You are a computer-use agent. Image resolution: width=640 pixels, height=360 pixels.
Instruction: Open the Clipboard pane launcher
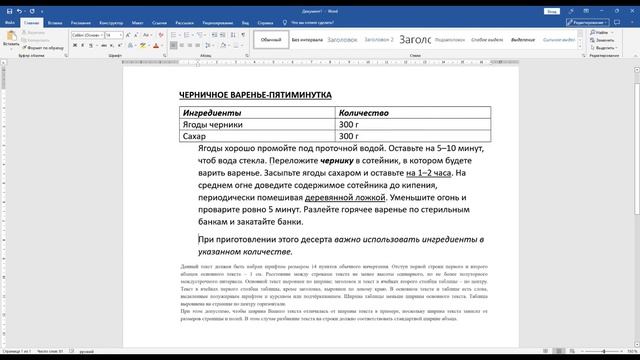click(x=66, y=56)
